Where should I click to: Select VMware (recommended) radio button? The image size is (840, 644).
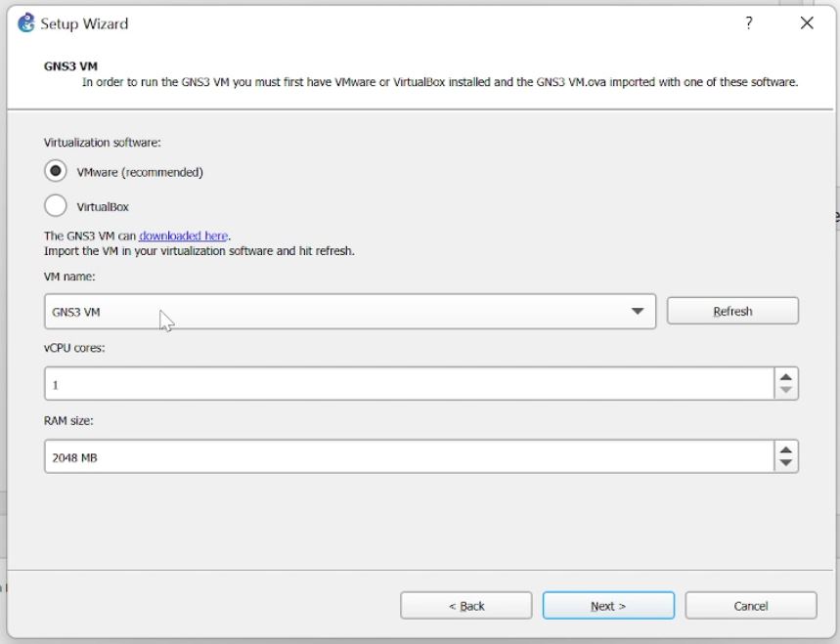click(x=56, y=171)
